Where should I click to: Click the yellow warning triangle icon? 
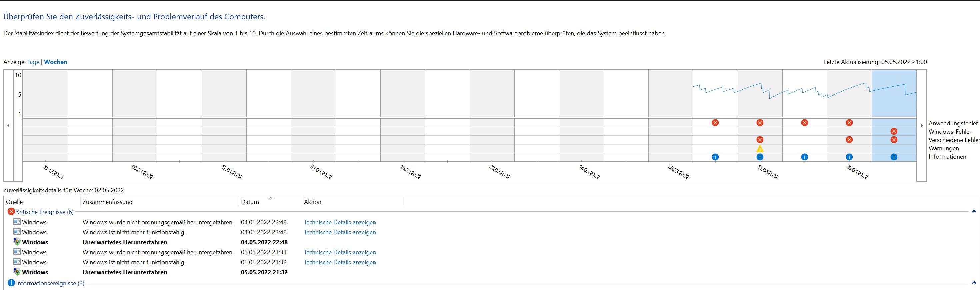[760, 148]
